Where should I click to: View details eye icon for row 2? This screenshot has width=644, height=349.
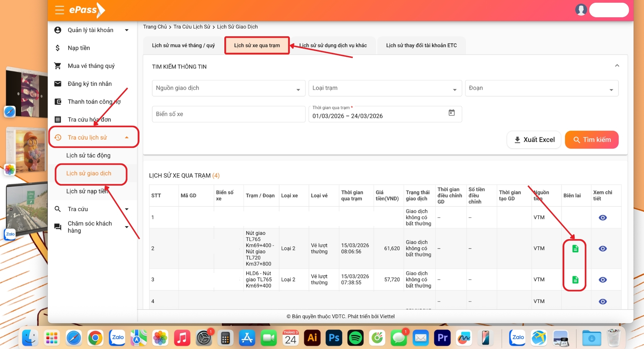[603, 249]
